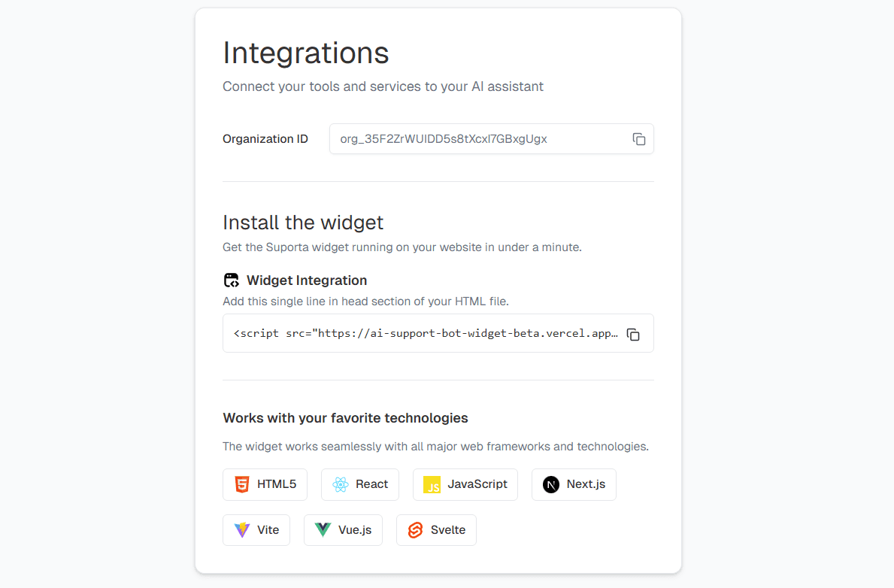The width and height of the screenshot is (894, 588).
Task: Click the React atom logo icon
Action: click(x=341, y=484)
